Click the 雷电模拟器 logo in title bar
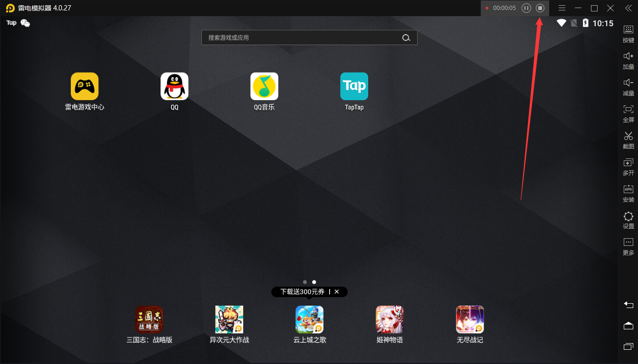Image resolution: width=638 pixels, height=364 pixels. [10, 8]
